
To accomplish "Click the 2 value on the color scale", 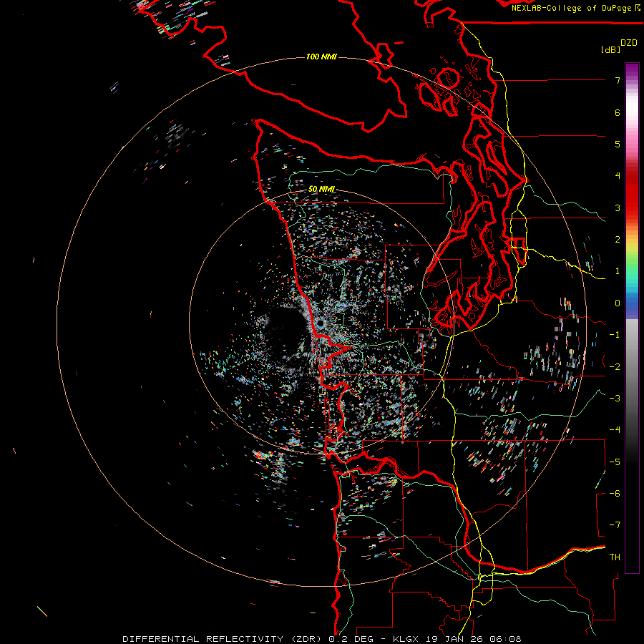I will [x=618, y=240].
